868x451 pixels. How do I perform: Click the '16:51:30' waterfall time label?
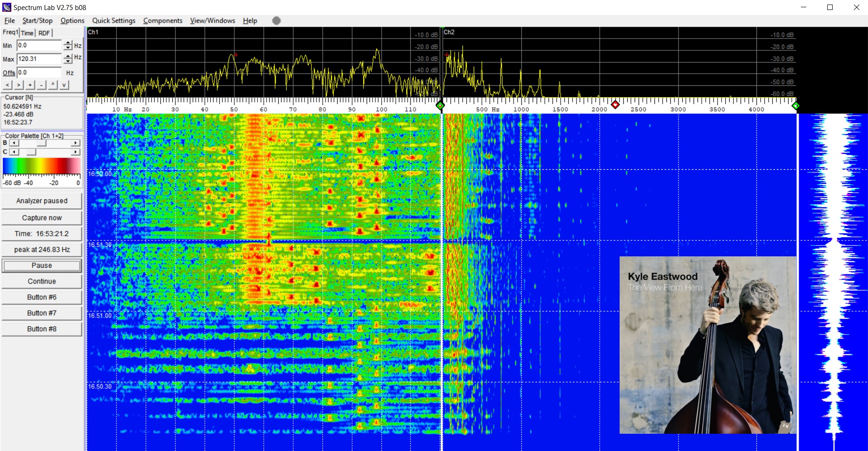coord(100,245)
